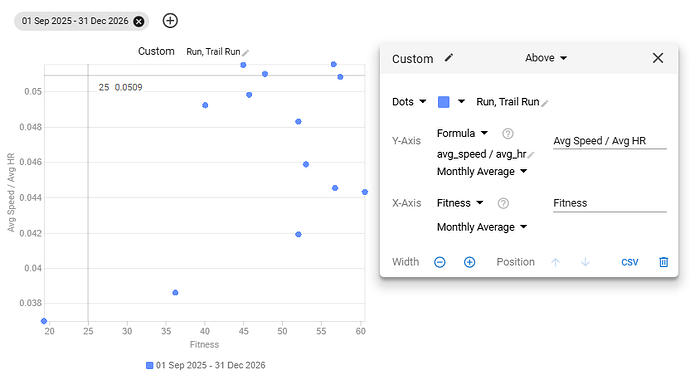Increase chart width with plus icon
The height and width of the screenshot is (374, 690).
click(x=470, y=262)
